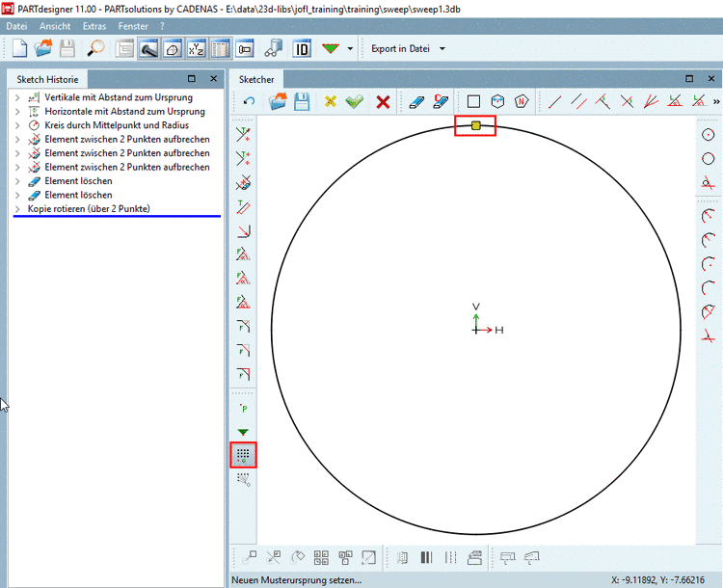The image size is (723, 588).
Task: Click the undo arrow in Sketcher toolbar
Action: (250, 101)
